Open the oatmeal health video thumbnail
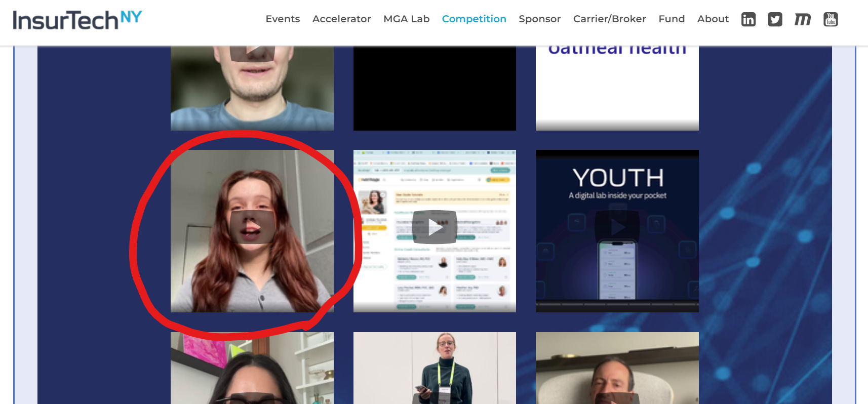This screenshot has height=404, width=868. pos(617,88)
